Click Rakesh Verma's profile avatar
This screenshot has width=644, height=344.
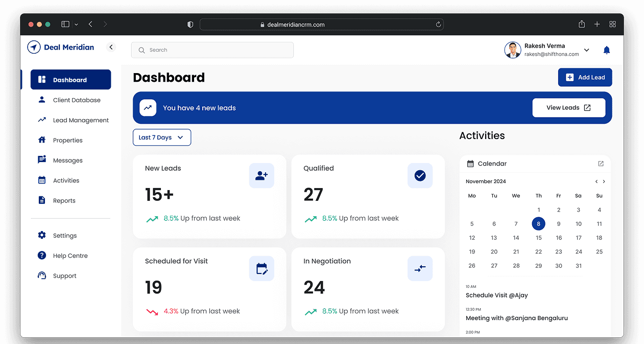[512, 50]
